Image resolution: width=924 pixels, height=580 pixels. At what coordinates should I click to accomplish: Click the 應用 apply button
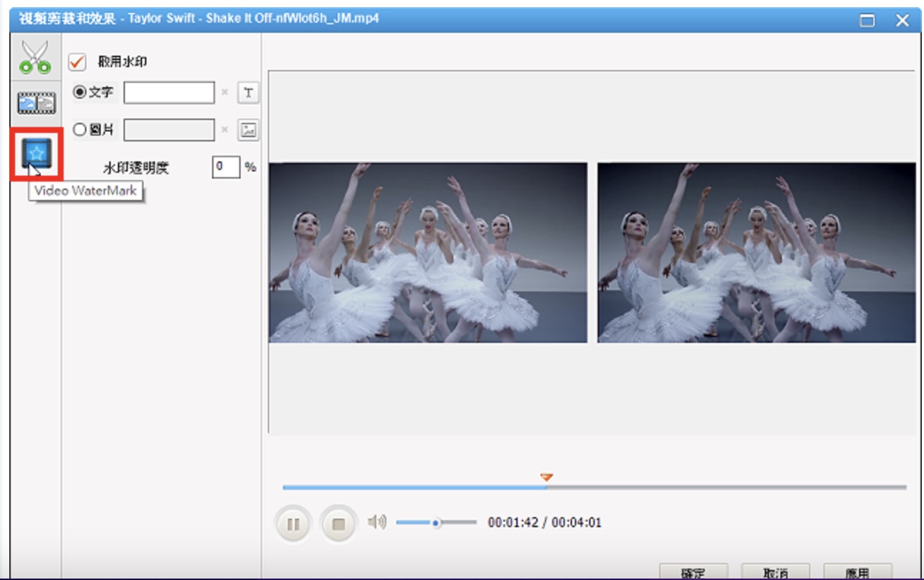point(858,572)
